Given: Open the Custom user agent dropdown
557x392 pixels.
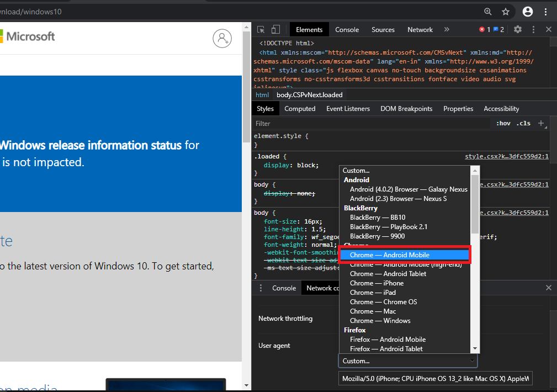Looking at the screenshot, I should click(407, 361).
